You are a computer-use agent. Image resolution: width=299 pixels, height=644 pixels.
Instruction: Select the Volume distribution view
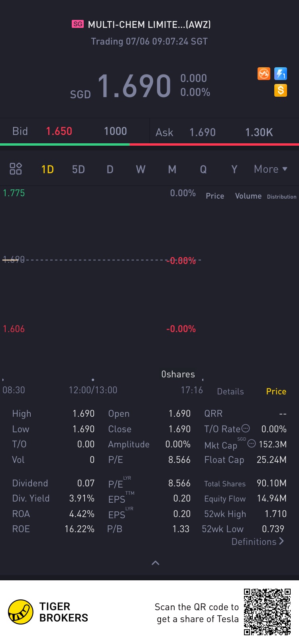(248, 196)
